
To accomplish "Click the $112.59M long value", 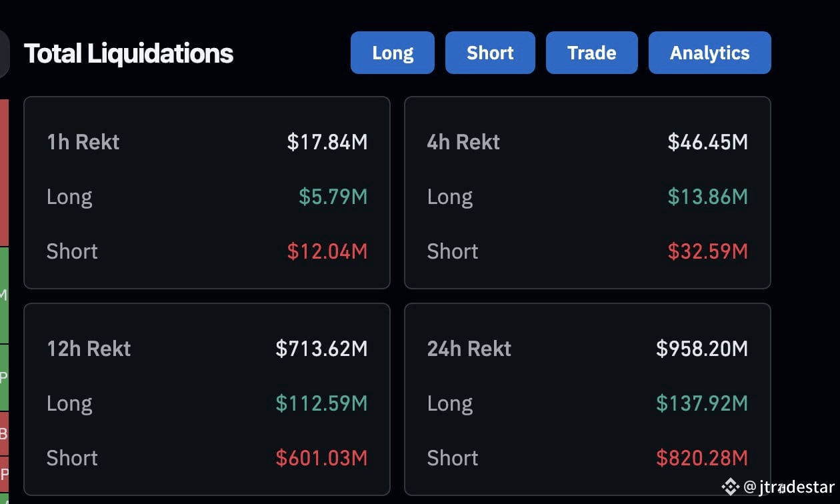I will pos(321,403).
